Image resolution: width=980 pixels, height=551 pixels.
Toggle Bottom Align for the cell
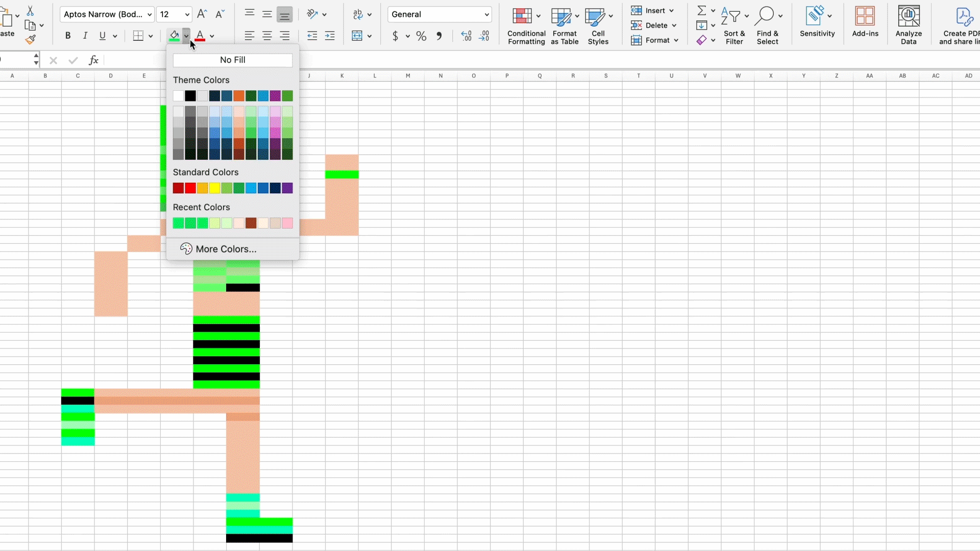(284, 14)
